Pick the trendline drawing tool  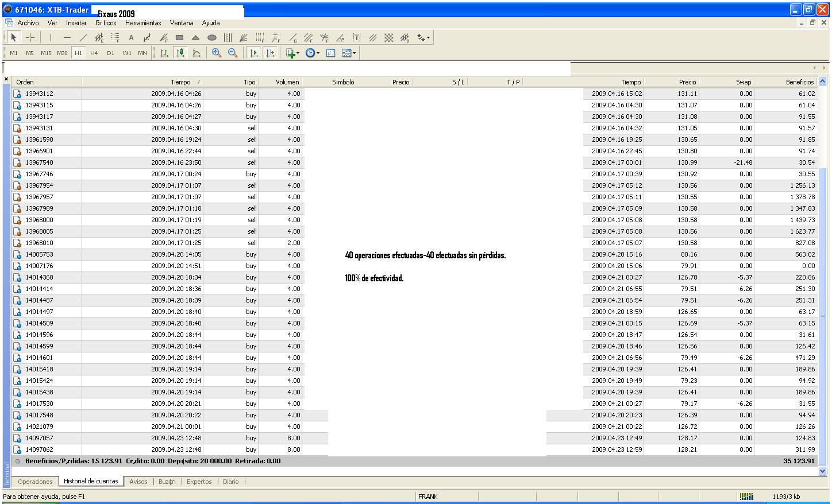[83, 38]
